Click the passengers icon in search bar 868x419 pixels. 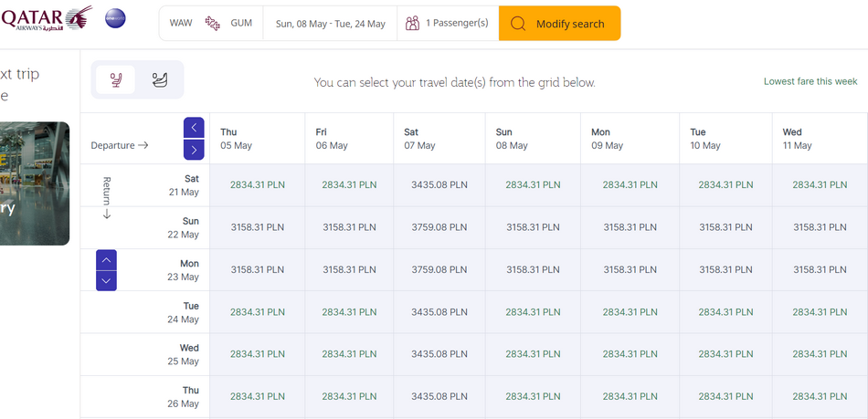412,23
